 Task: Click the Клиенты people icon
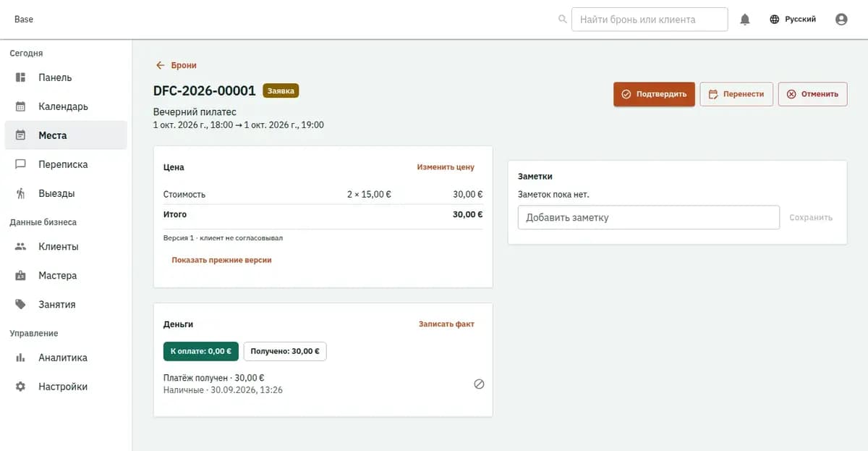[21, 247]
